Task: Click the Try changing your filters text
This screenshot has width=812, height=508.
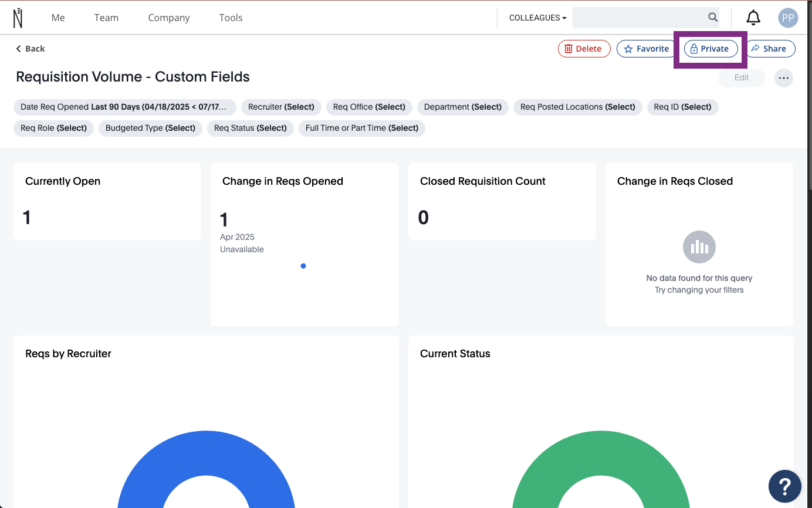Action: 699,290
